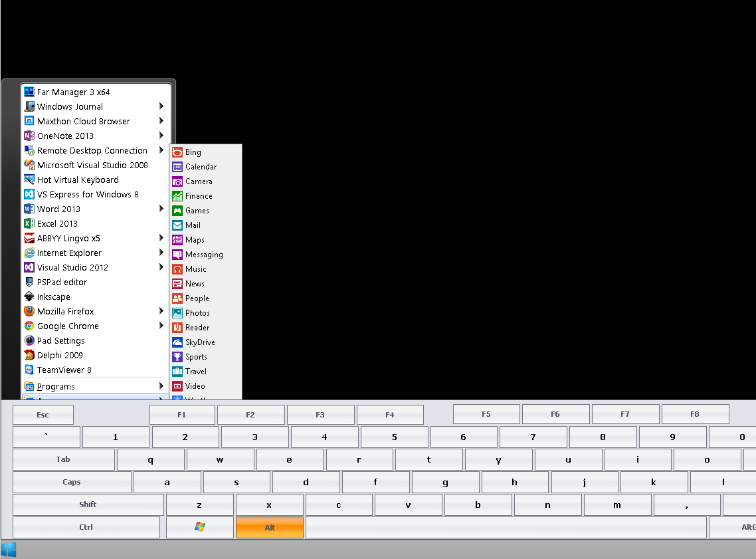Click the Windows Journal icon

click(29, 106)
